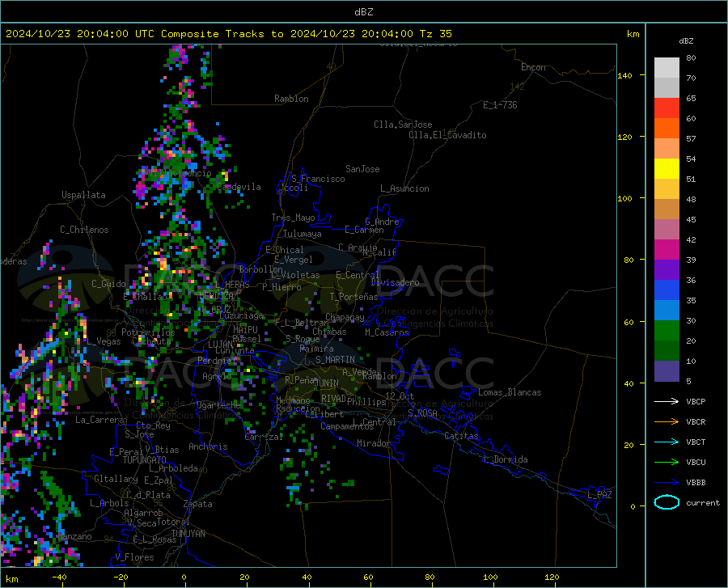Click the cyan 'current' ellipse symbol
This screenshot has width=728, height=588.
tap(667, 502)
